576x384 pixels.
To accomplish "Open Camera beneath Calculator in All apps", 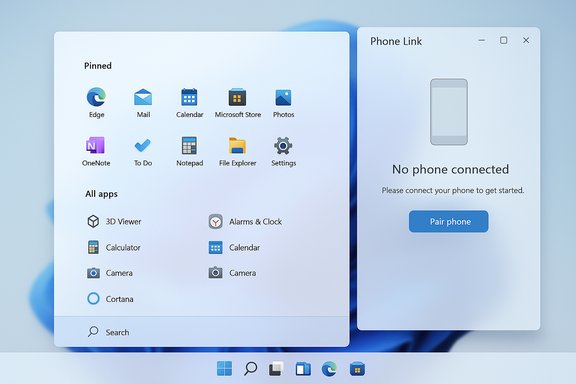I will click(x=109, y=273).
